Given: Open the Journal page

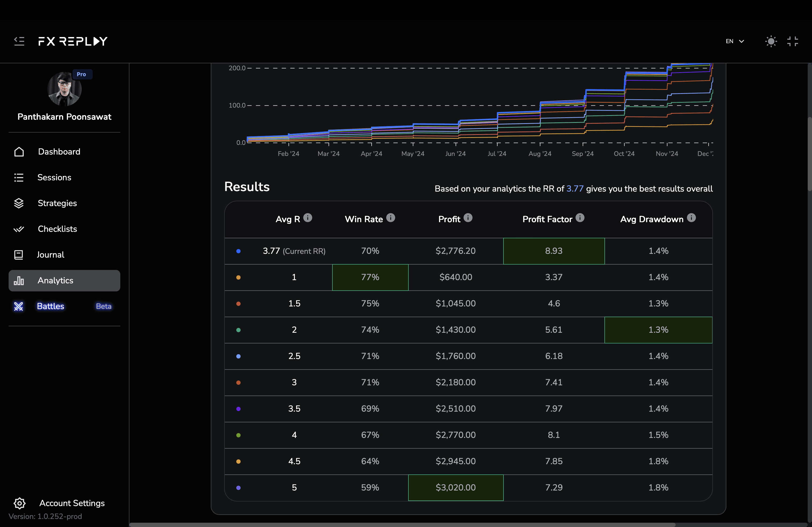Looking at the screenshot, I should (x=50, y=255).
